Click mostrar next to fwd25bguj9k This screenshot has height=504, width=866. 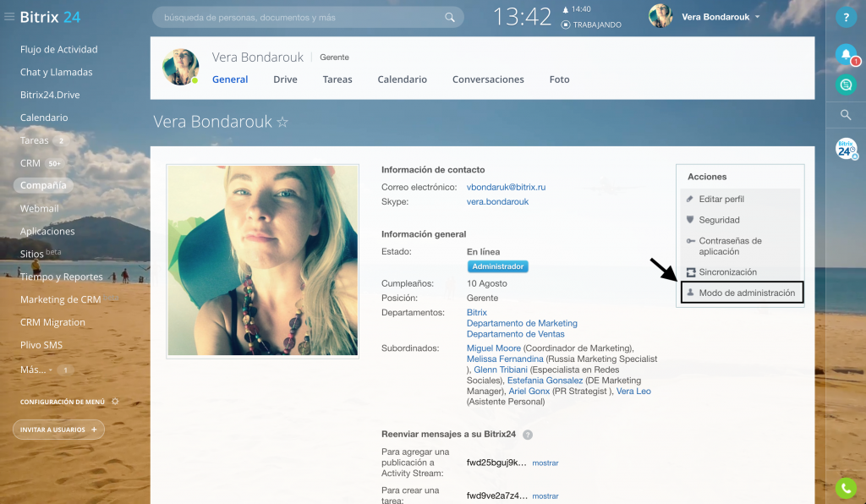(545, 463)
